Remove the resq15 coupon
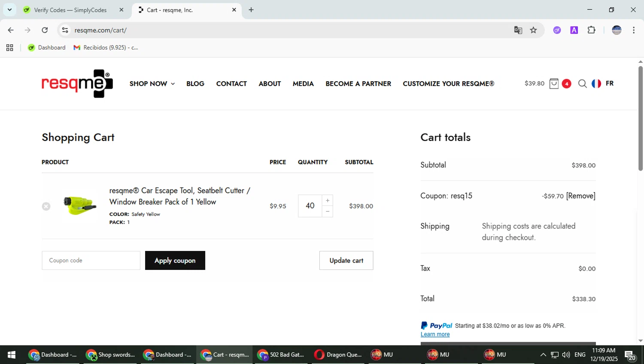The height and width of the screenshot is (364, 644). 580,196
